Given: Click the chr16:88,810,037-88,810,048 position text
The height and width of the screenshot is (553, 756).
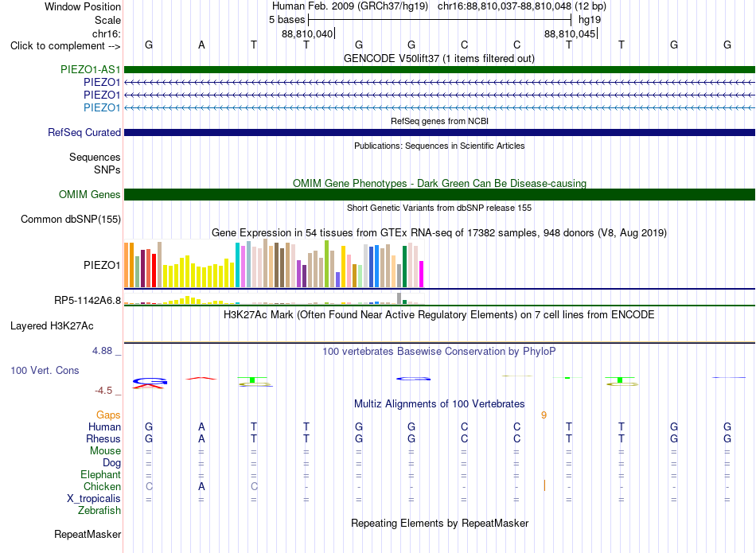Looking at the screenshot, I should (x=505, y=6).
